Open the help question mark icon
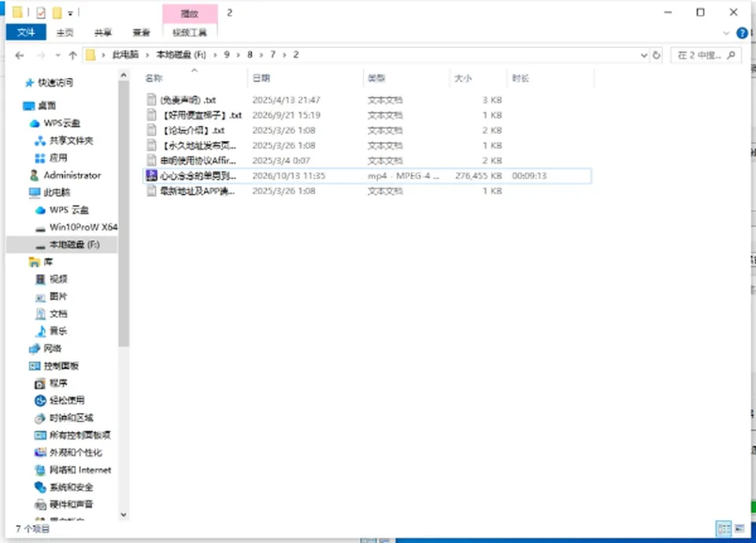 point(742,33)
